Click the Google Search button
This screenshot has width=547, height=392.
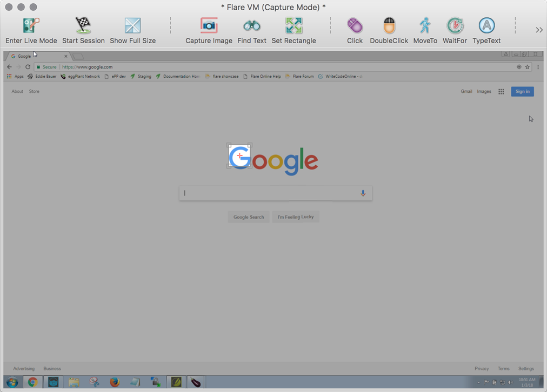[249, 217]
